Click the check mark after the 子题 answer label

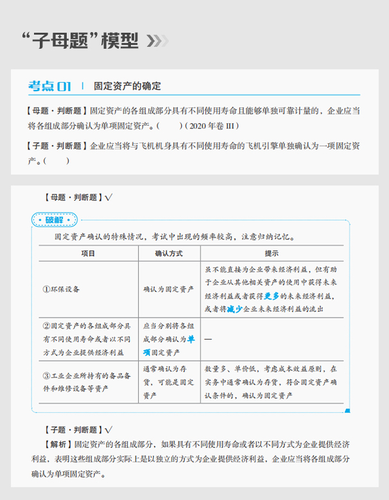coord(109,430)
